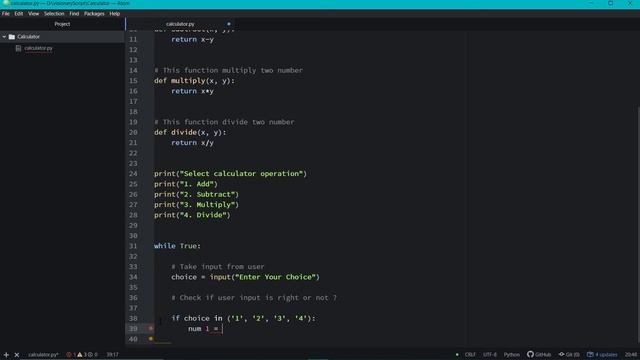This screenshot has width=640, height=360.
Task: Change the Python grammar selector
Action: (x=511, y=355)
